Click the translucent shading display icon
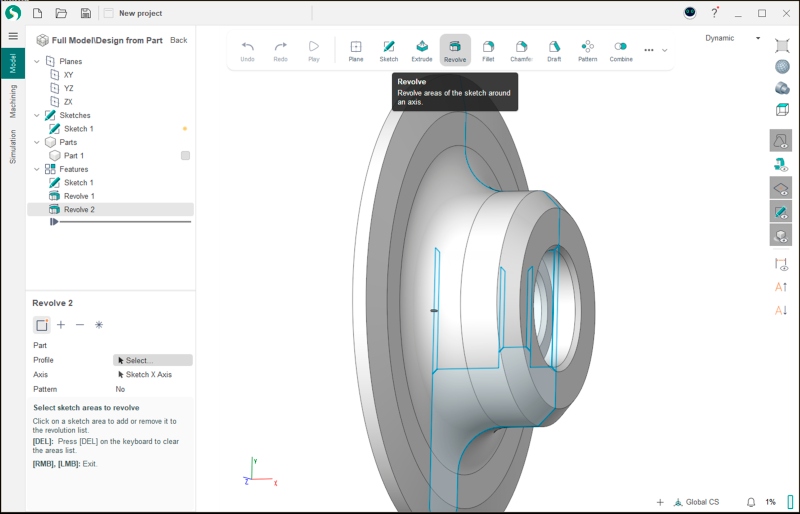The height and width of the screenshot is (514, 800). pos(782,88)
